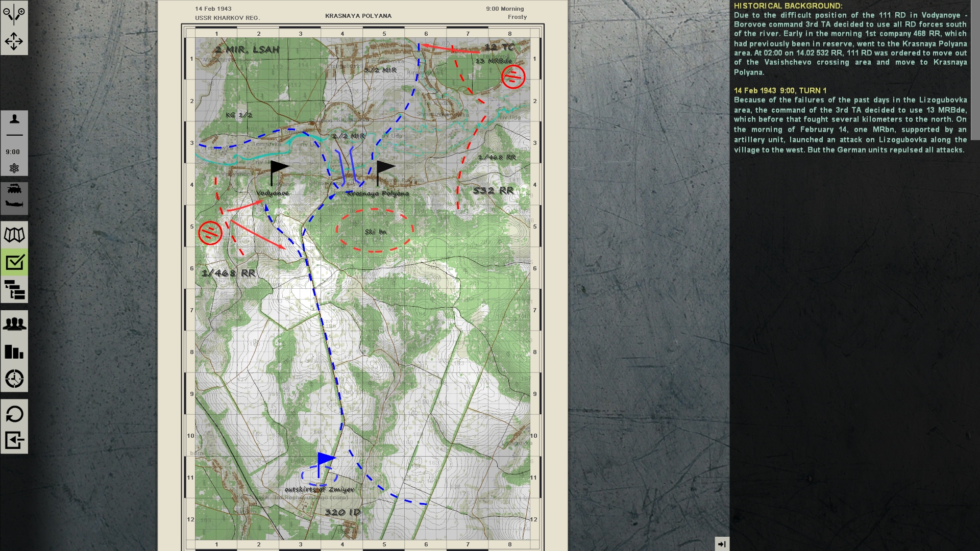Click the red encircled unit near 13 MRBde
The height and width of the screenshot is (551, 980).
point(512,78)
